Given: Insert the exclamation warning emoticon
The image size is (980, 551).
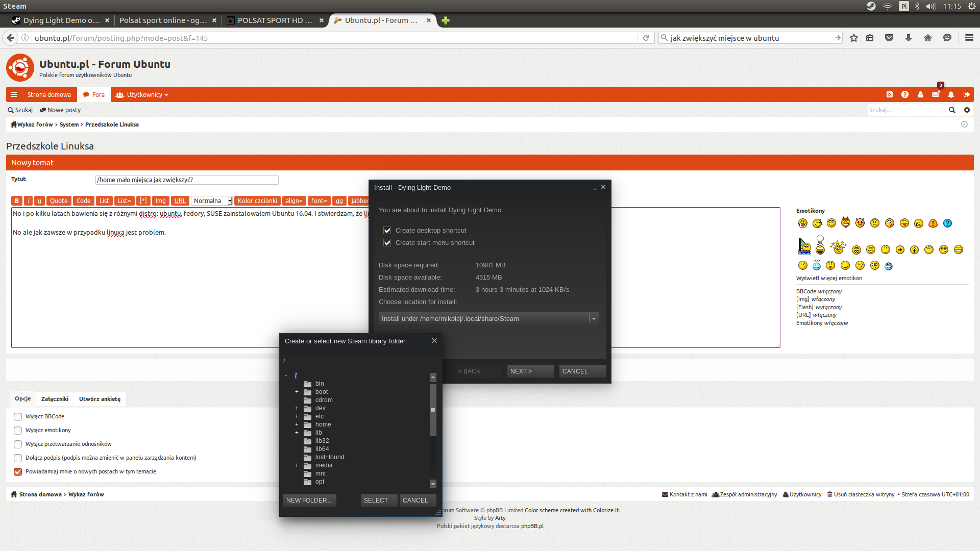Looking at the screenshot, I should [x=933, y=223].
